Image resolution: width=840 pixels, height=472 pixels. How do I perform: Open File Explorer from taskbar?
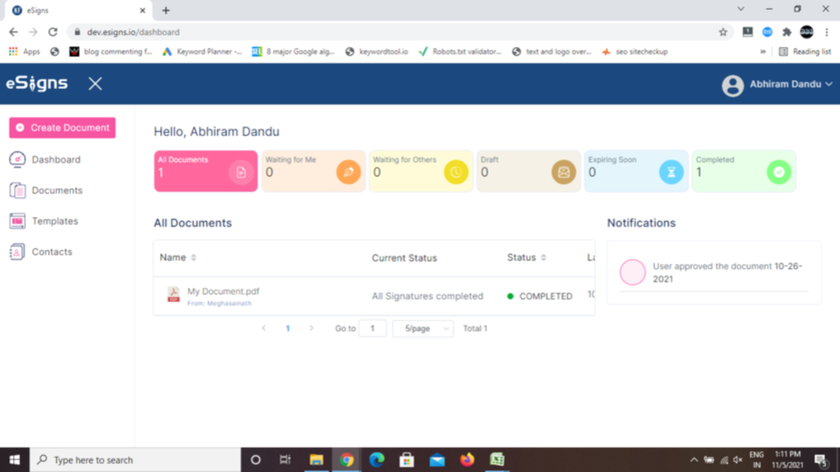coord(316,460)
